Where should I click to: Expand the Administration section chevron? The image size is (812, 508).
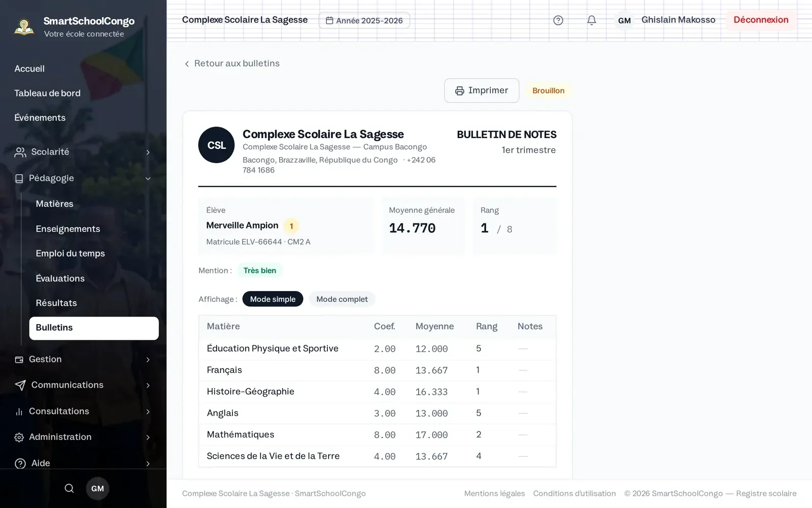click(x=148, y=437)
